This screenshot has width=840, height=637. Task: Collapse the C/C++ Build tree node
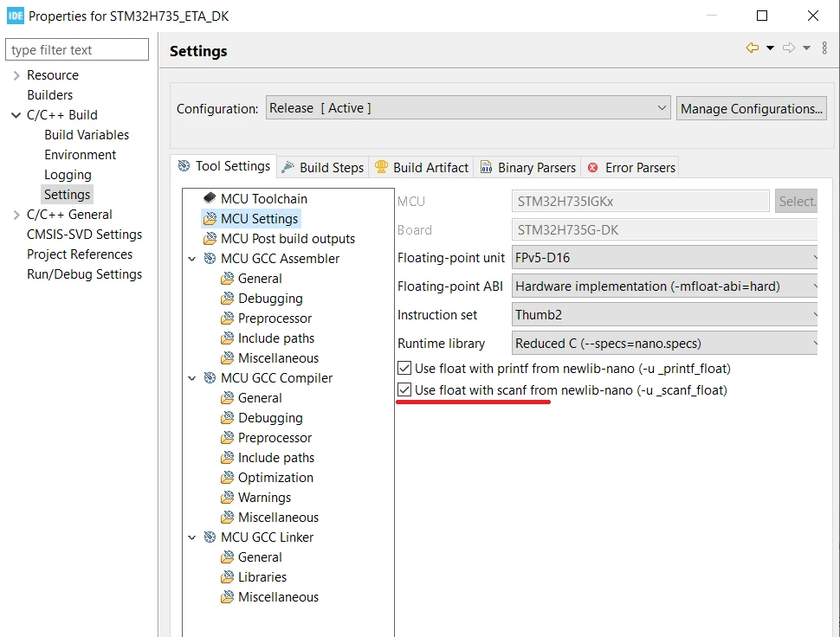(x=16, y=115)
